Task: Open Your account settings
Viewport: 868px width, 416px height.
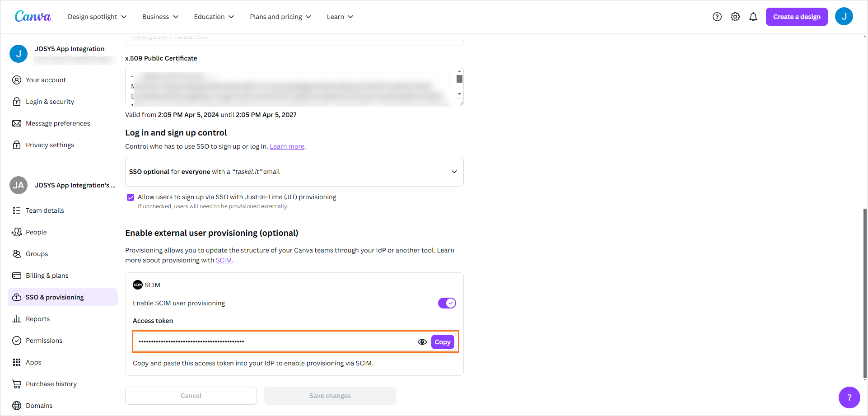Action: click(63, 80)
